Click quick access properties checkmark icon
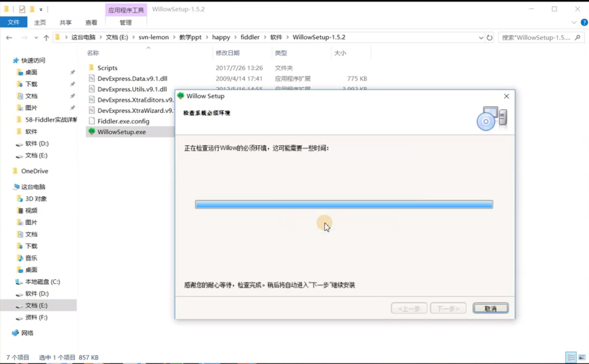 pyautogui.click(x=22, y=9)
